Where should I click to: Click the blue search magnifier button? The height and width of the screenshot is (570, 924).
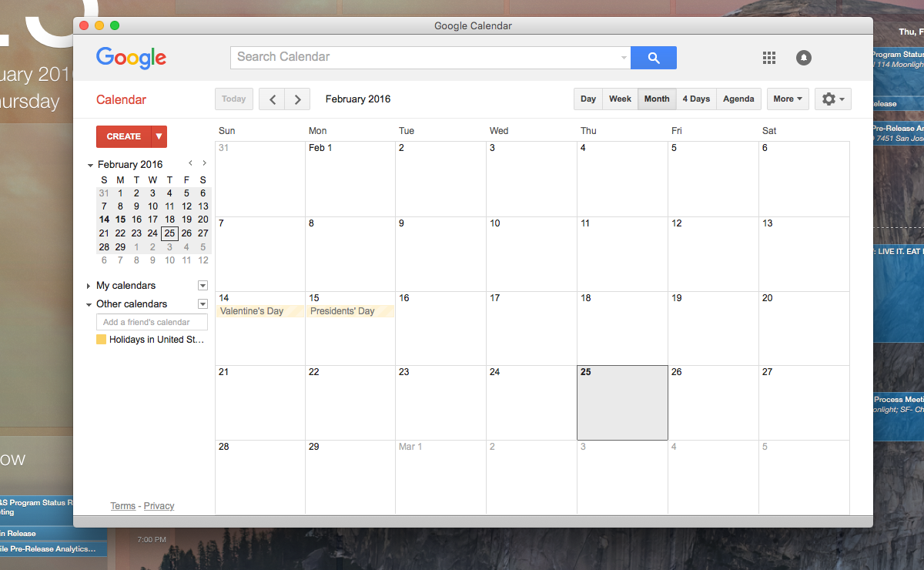653,58
